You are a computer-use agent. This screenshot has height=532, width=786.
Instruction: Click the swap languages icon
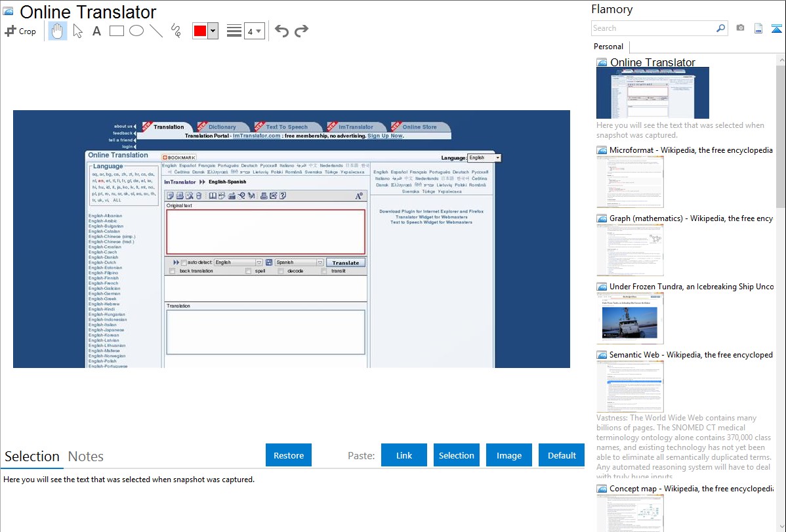pyautogui.click(x=269, y=262)
